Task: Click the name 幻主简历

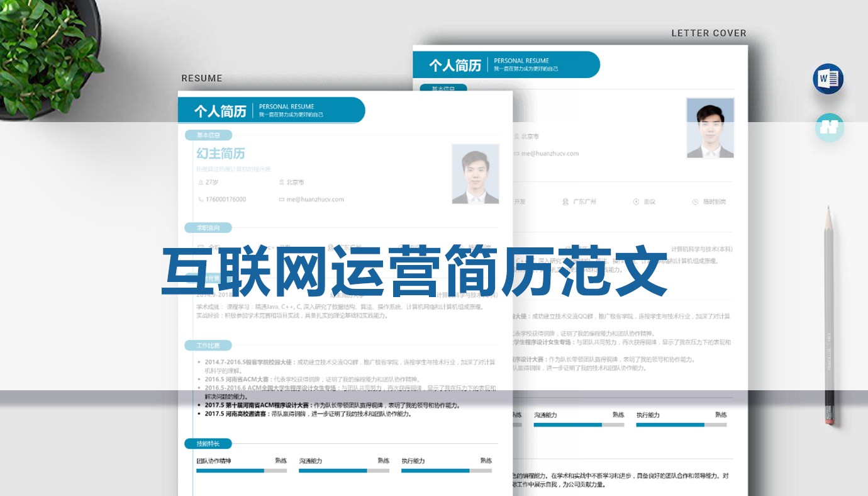Action: (221, 154)
